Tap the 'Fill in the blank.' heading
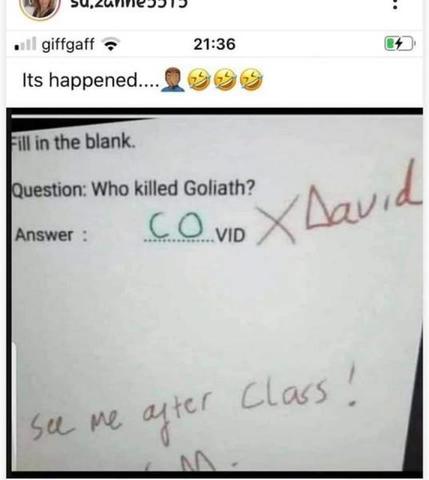429x480 pixels. tap(73, 141)
